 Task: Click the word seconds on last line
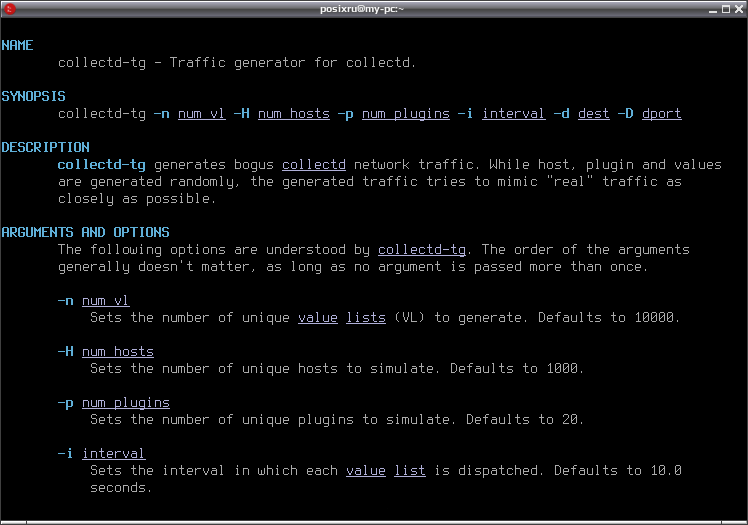tap(118, 488)
